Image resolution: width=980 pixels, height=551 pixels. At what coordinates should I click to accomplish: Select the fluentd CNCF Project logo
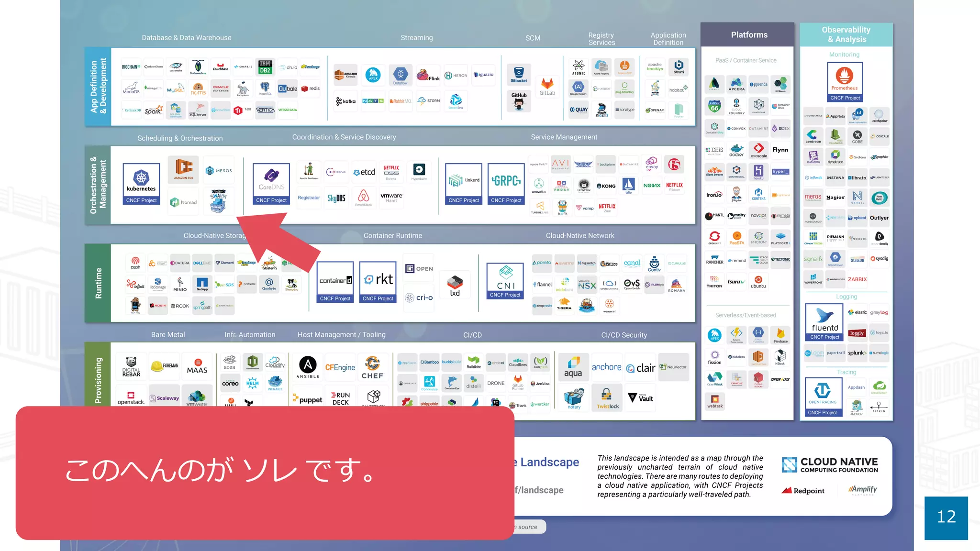click(825, 322)
